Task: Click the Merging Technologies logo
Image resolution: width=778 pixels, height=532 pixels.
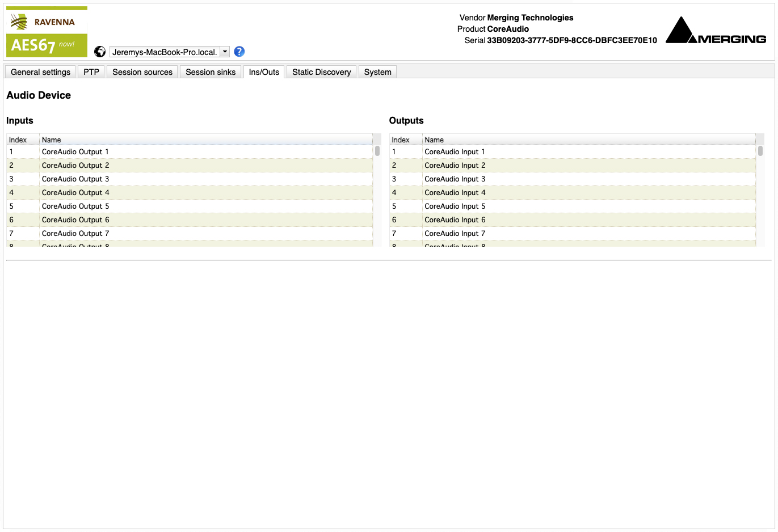Action: coord(716,31)
